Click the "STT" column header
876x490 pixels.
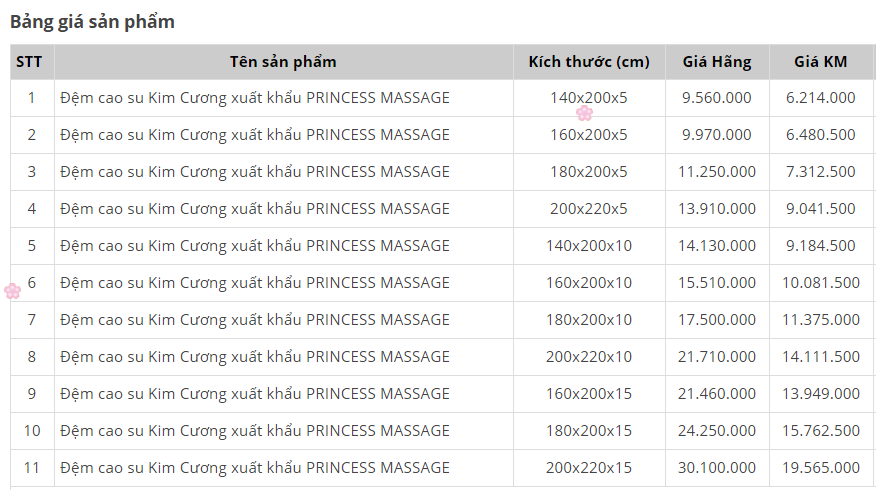click(x=30, y=62)
